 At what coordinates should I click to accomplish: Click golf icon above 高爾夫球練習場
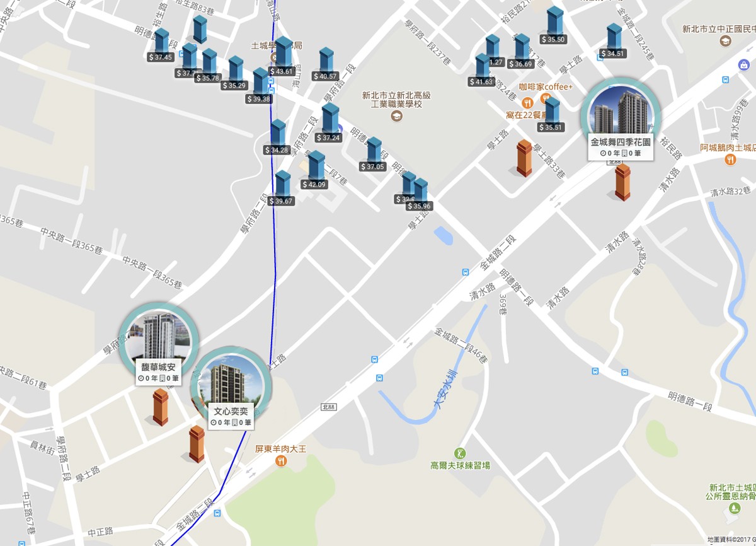coord(460,453)
